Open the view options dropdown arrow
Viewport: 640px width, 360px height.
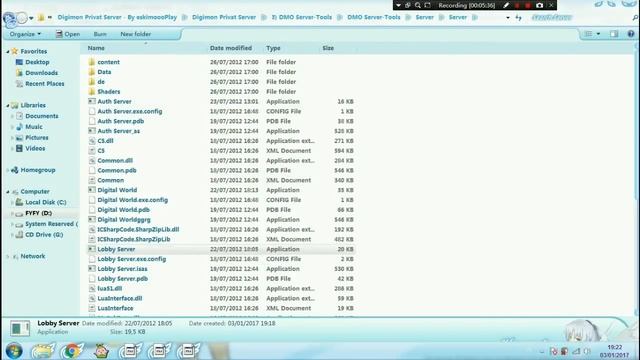click(598, 34)
